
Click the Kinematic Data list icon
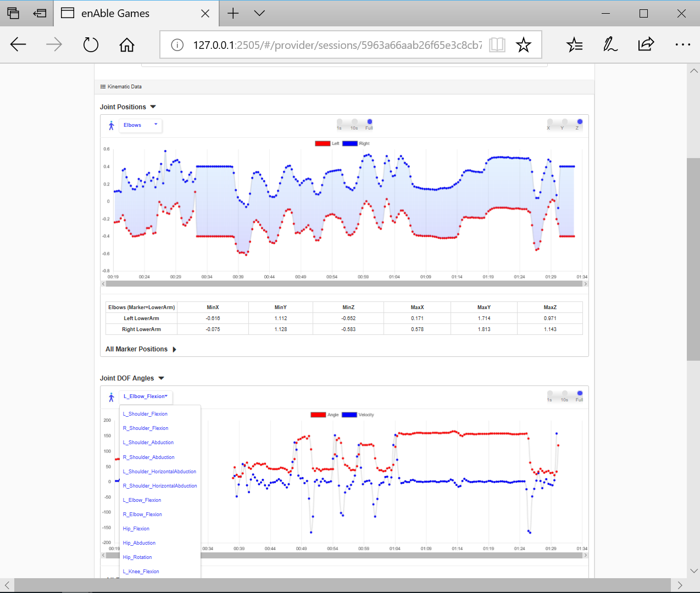[103, 87]
